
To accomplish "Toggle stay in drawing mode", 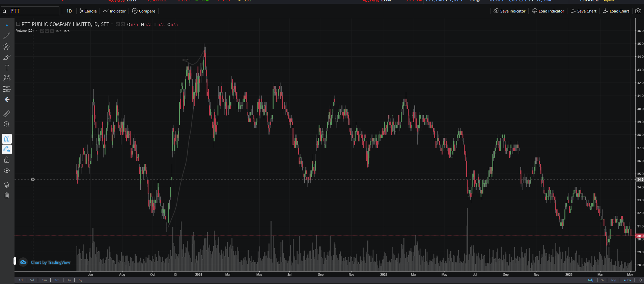I will point(7,149).
